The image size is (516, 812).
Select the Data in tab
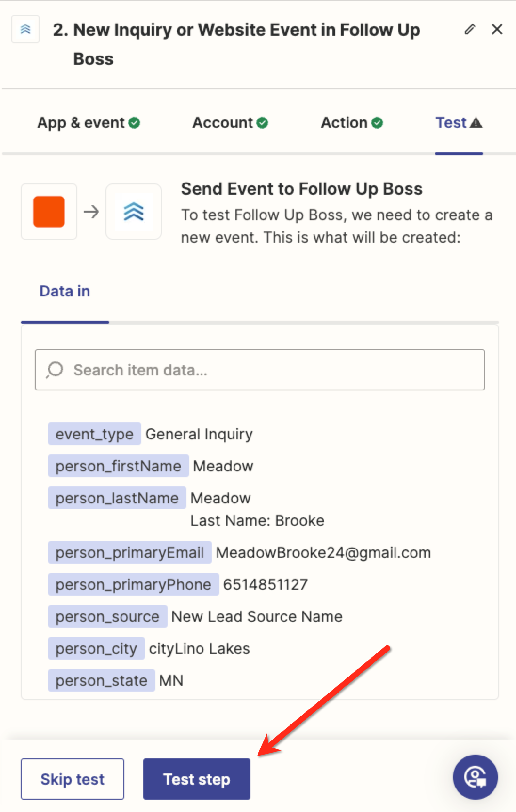[65, 291]
